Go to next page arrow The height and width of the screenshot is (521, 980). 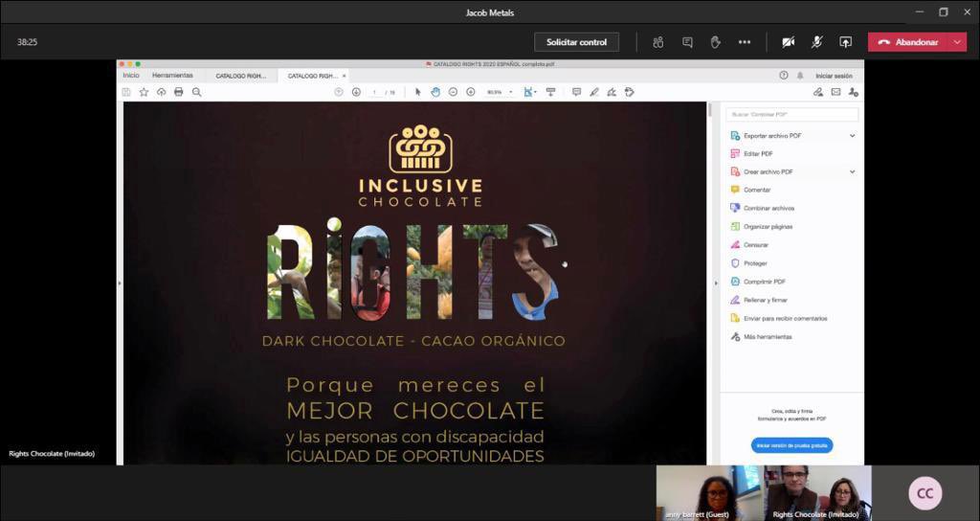pos(356,92)
